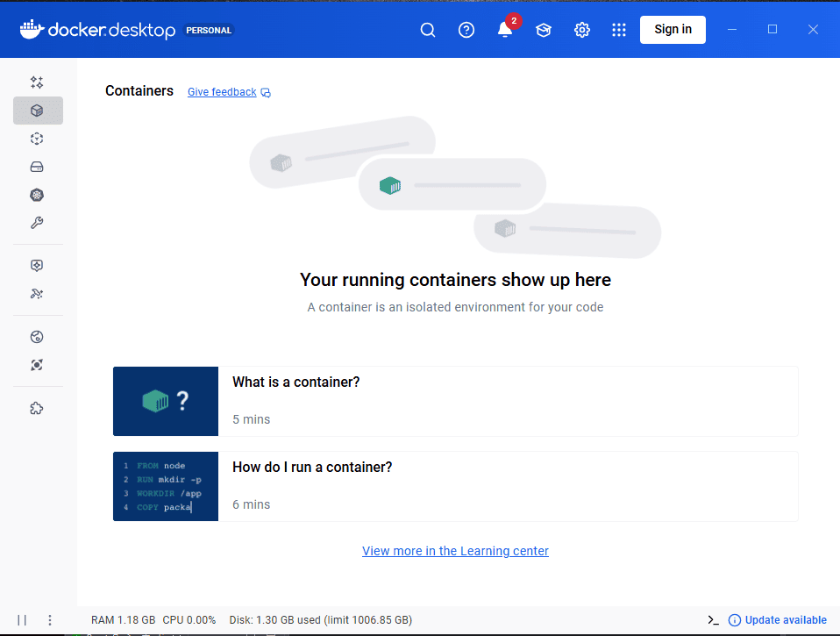Open the help question mark menu
Screen dimensions: 840x636
click(x=466, y=30)
